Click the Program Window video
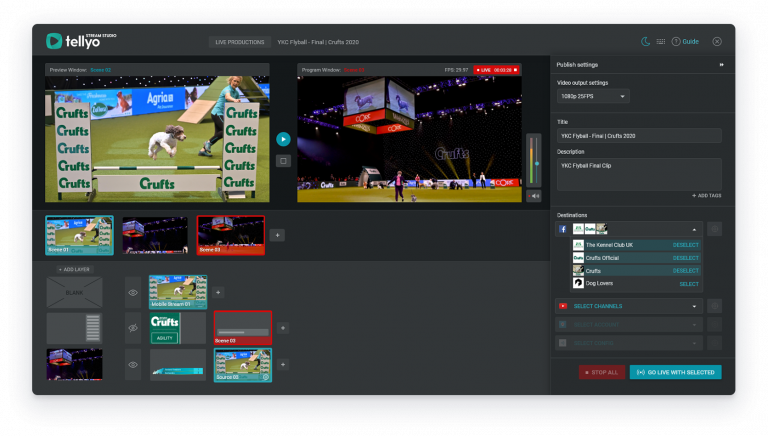This screenshot has height=436, width=768. pyautogui.click(x=409, y=139)
